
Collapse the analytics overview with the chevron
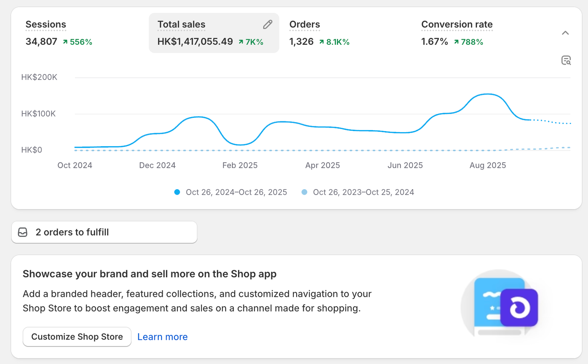pyautogui.click(x=566, y=33)
